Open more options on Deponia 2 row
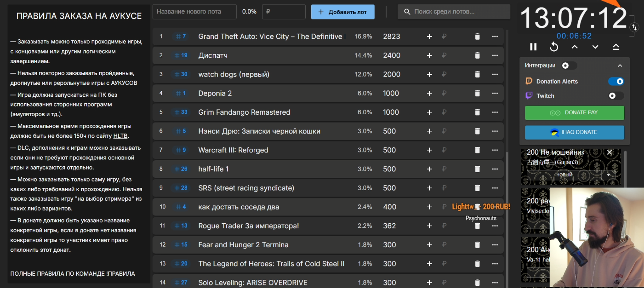This screenshot has width=644, height=288. 495,93
